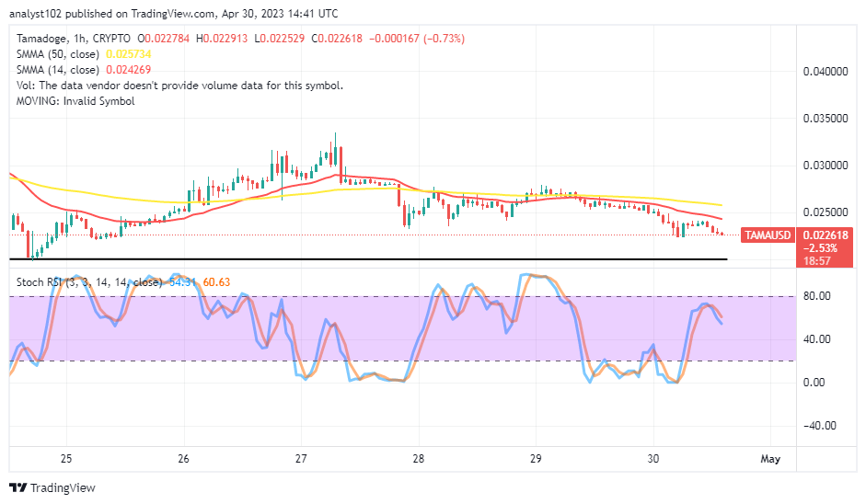
Task: Click the 0.040000 price axis label
Action: 826,71
